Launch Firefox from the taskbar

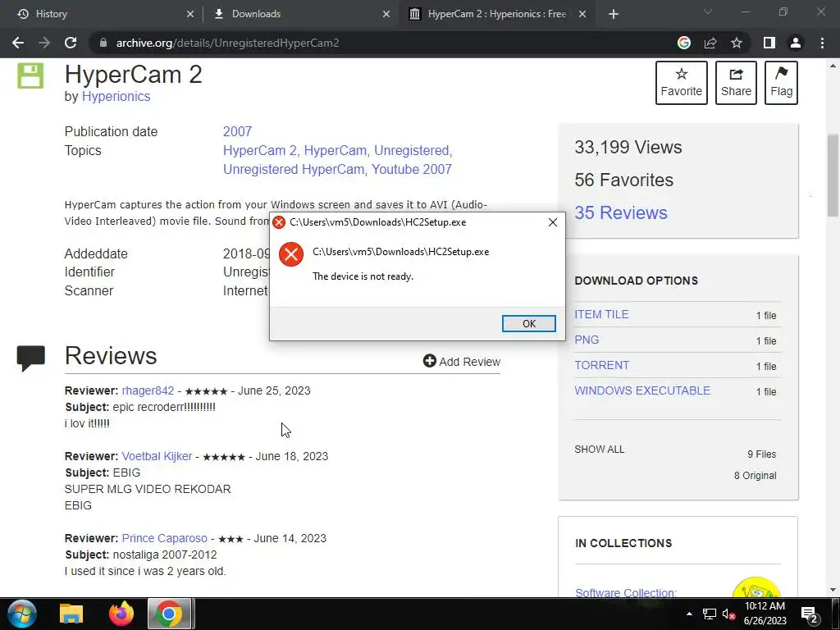click(x=121, y=614)
